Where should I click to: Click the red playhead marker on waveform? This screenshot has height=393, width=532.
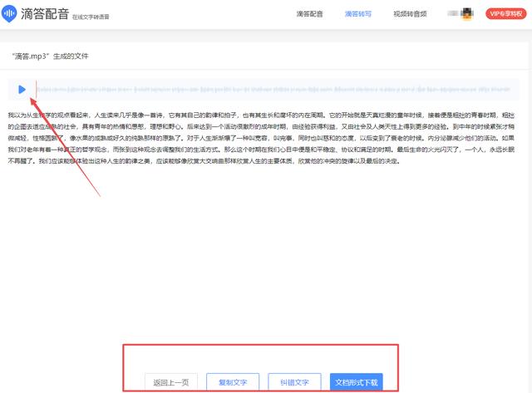click(x=36, y=90)
